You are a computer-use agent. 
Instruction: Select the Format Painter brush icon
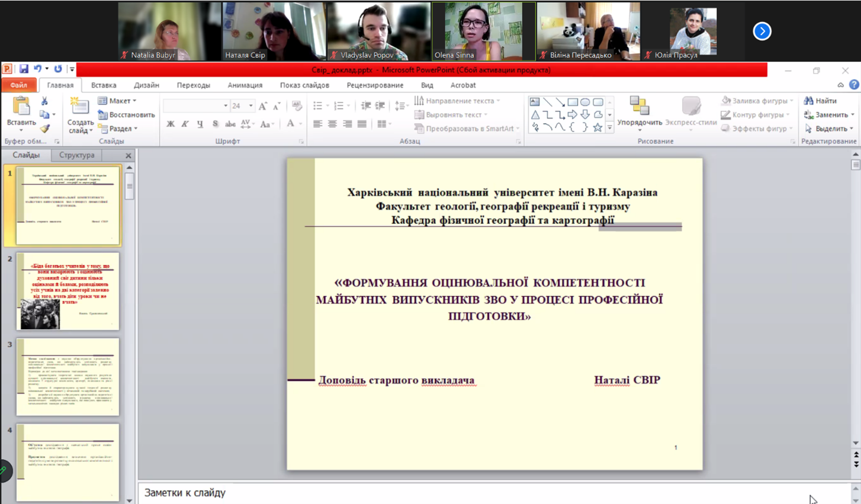point(45,129)
